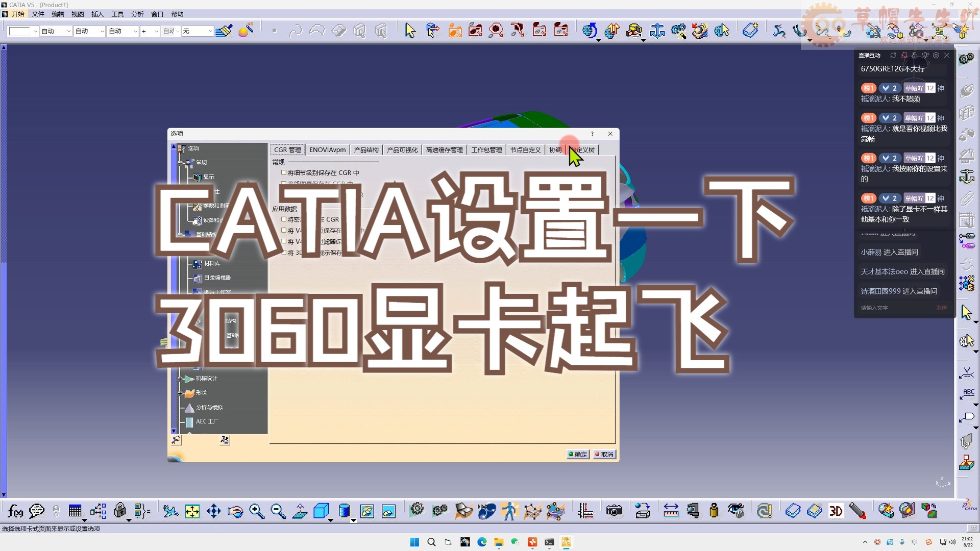Screen dimensions: 980x551
Task: Click the 发送 send link in chat panel
Action: point(941,308)
